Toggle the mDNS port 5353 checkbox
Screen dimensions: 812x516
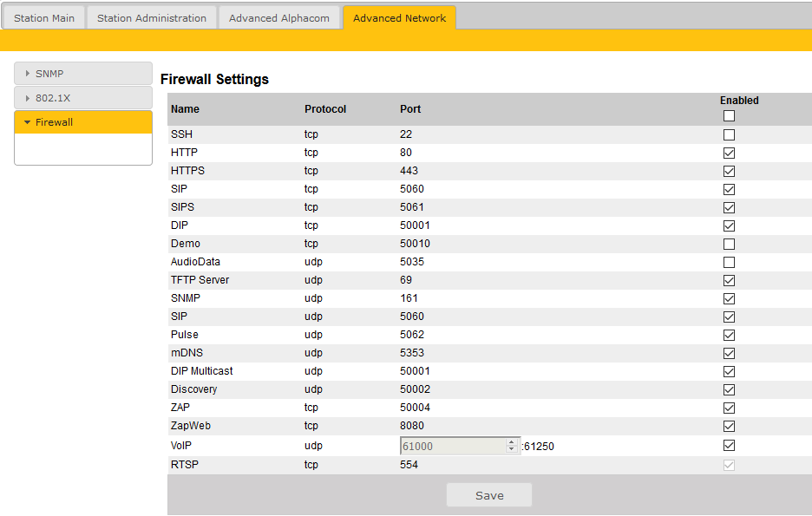coord(729,353)
